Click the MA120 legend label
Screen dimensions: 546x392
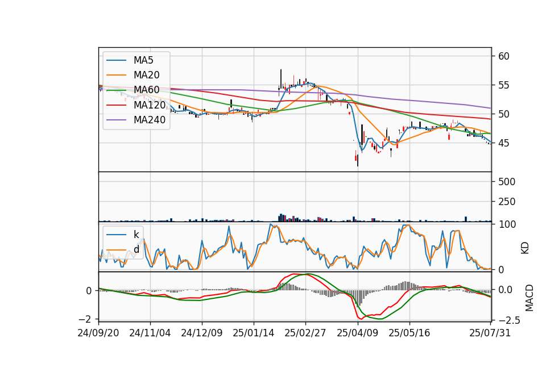pos(150,105)
